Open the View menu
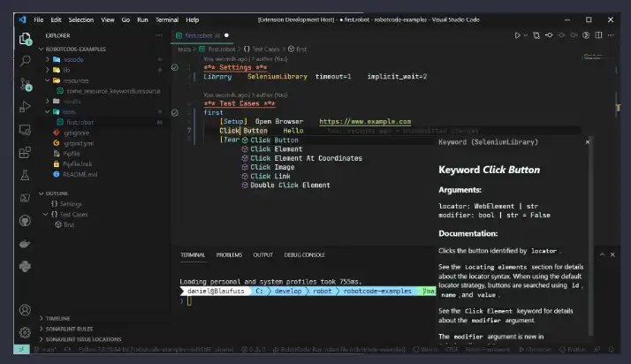631x364 pixels. coord(108,19)
